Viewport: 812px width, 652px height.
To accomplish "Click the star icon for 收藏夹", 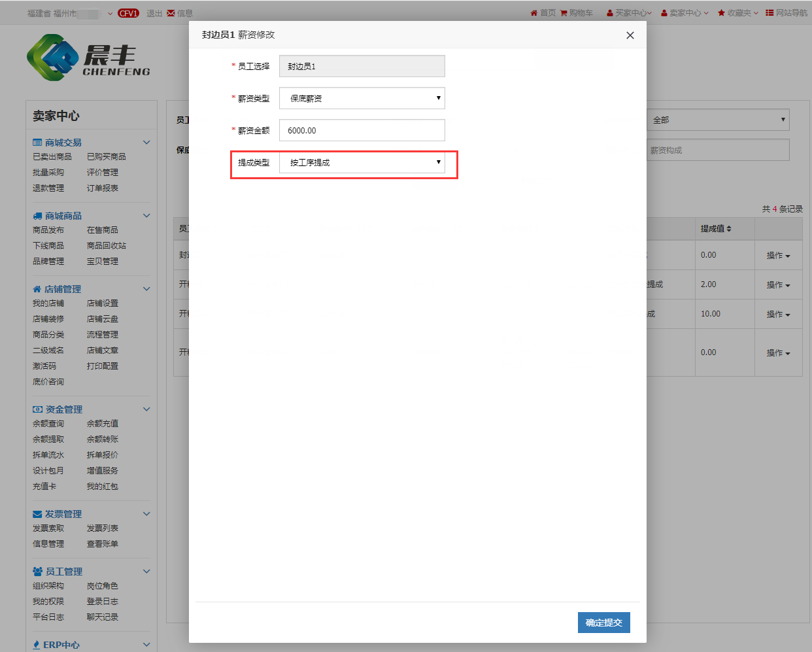I will click(x=721, y=13).
